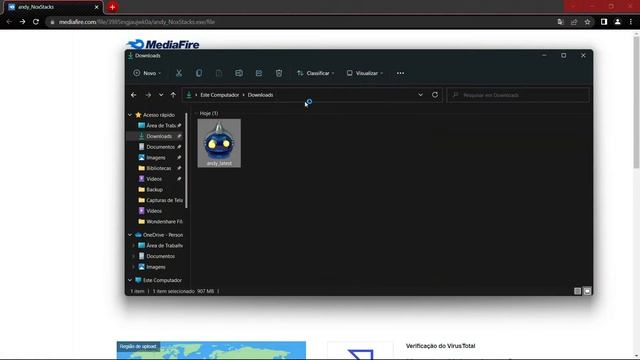Expand the address bar history dropdown

[420, 95]
